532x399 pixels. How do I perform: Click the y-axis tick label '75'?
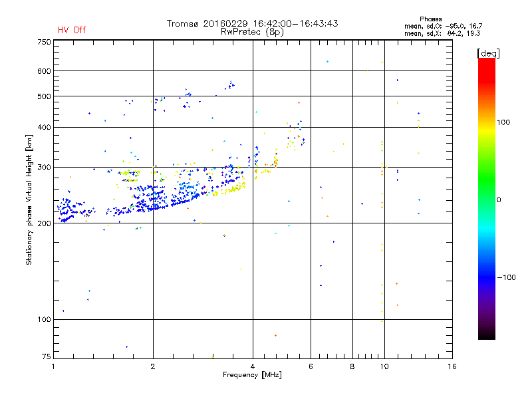tap(47, 356)
